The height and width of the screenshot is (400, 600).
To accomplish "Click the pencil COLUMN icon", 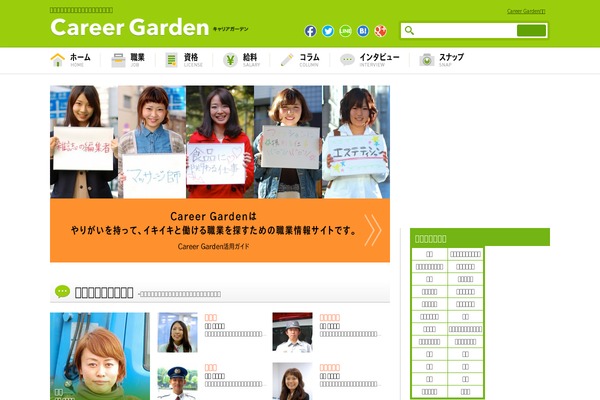I will (x=287, y=60).
